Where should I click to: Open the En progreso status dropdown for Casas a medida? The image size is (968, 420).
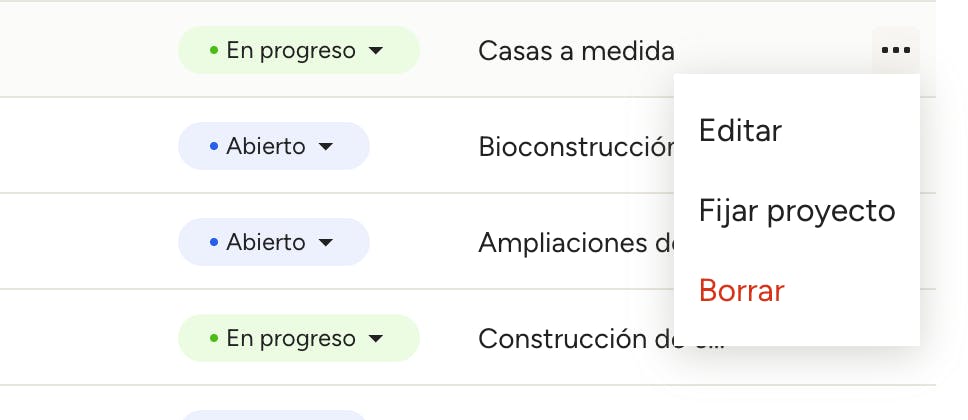point(298,50)
